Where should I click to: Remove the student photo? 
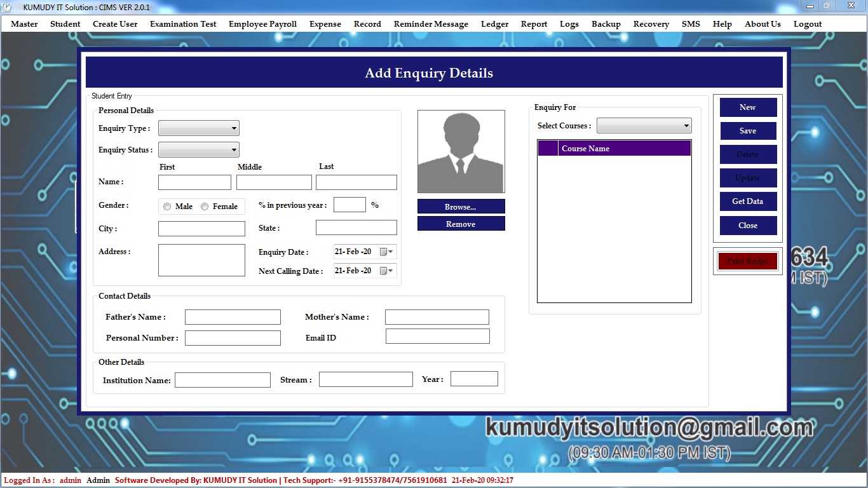point(461,224)
